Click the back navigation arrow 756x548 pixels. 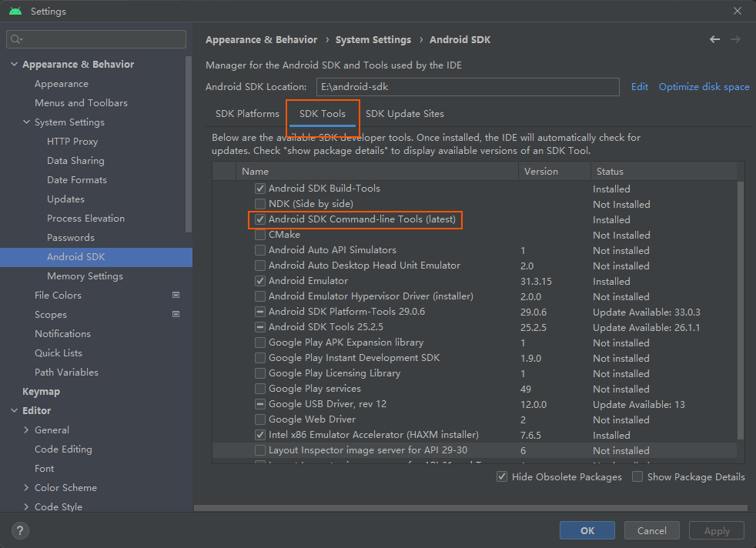714,39
